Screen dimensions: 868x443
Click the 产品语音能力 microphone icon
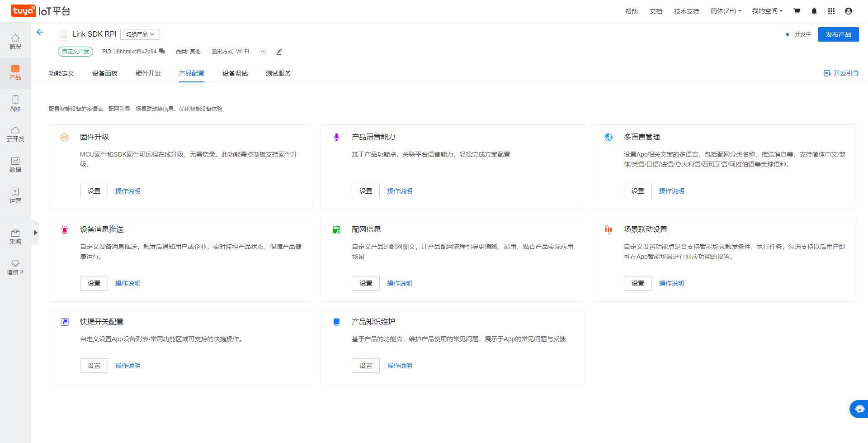[x=336, y=137]
